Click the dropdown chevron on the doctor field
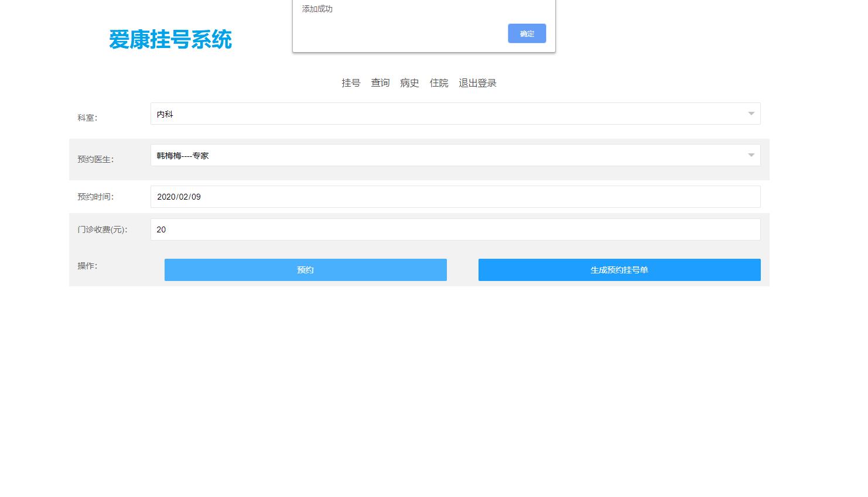The height and width of the screenshot is (497, 868). 751,155
